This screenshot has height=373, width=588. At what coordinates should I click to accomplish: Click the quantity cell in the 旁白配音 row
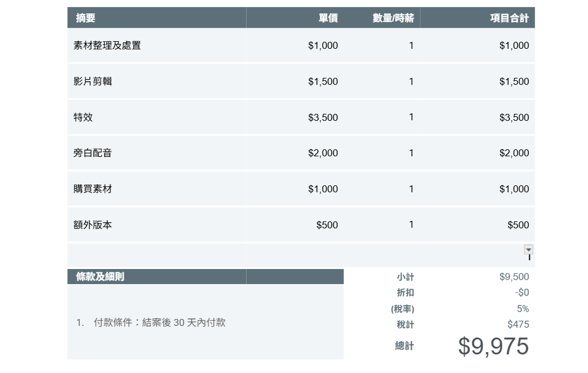411,153
